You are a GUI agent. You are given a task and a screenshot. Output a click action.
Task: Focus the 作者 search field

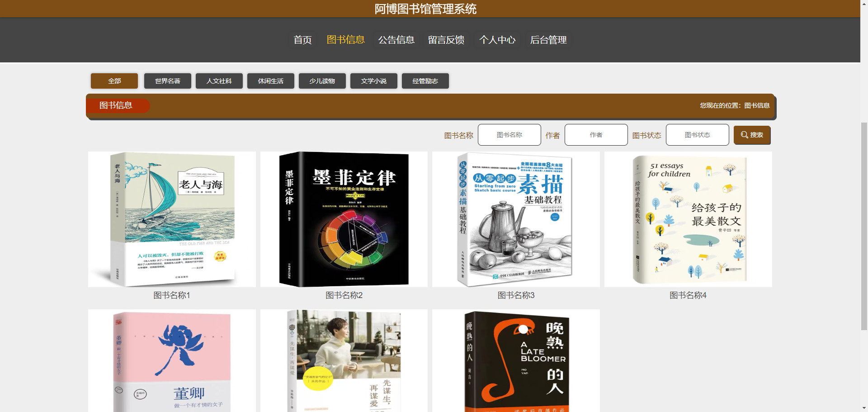click(x=596, y=135)
